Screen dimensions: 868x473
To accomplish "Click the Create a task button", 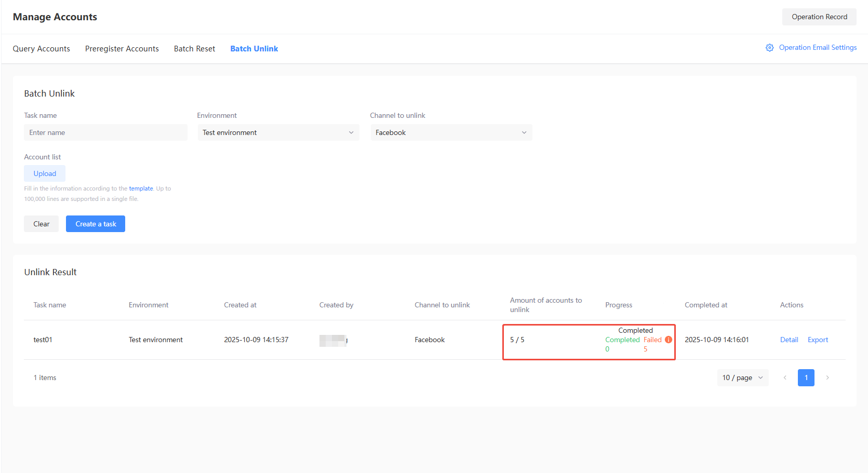I will [96, 224].
